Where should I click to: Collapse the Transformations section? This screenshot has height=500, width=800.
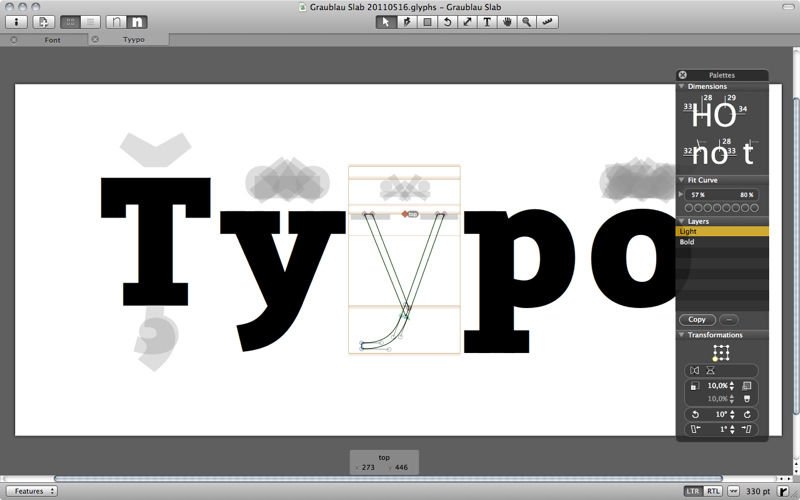[x=681, y=335]
